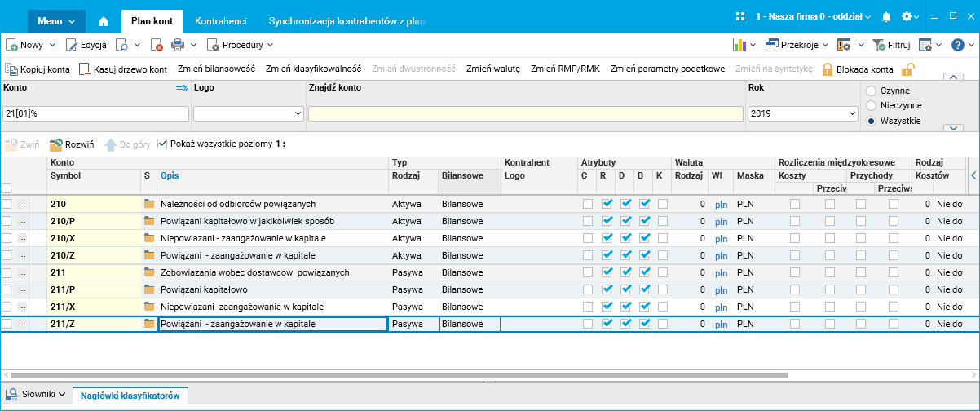980x411 pixels.
Task: Click the printer icon
Action: tap(178, 45)
